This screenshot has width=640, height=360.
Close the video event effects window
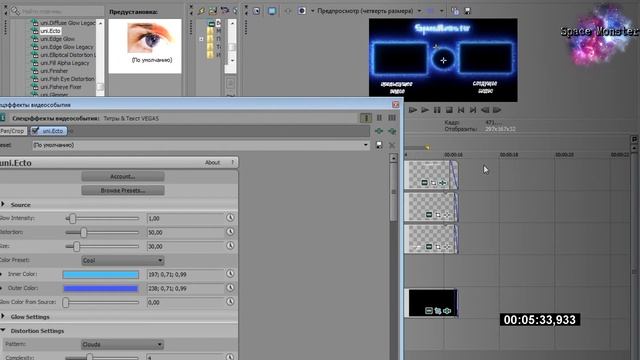point(396,104)
